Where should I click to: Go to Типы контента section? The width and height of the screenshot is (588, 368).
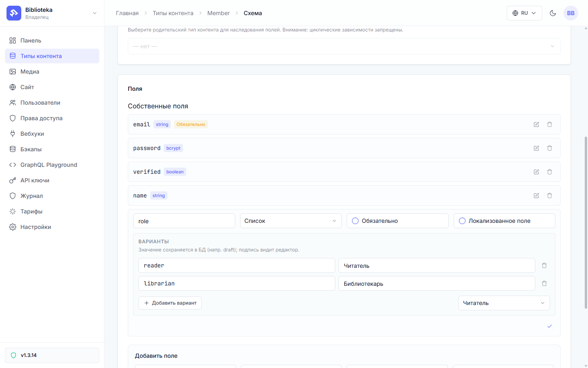pos(52,56)
